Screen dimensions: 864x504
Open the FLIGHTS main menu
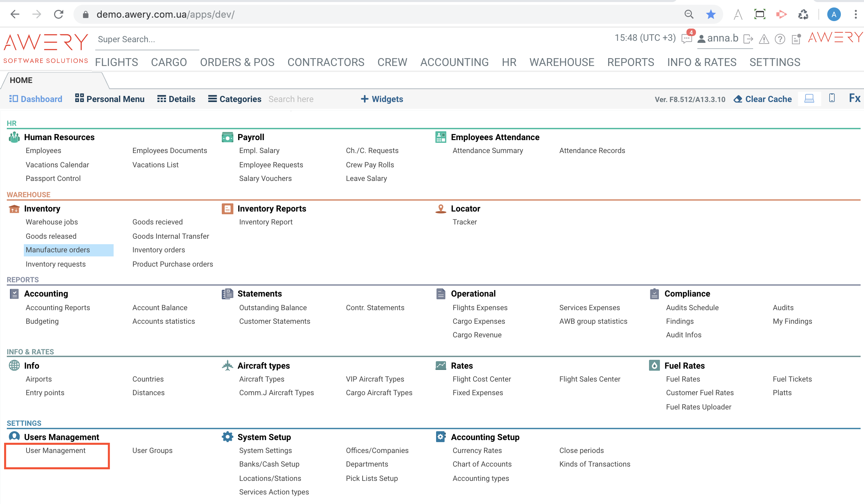(116, 62)
